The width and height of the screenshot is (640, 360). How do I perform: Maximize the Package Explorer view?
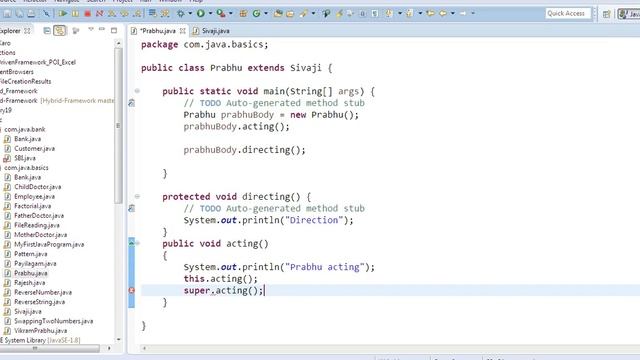pyautogui.click(x=114, y=30)
